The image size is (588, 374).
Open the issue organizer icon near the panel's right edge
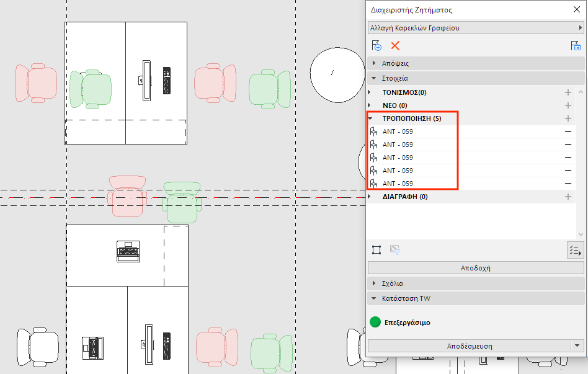[576, 46]
